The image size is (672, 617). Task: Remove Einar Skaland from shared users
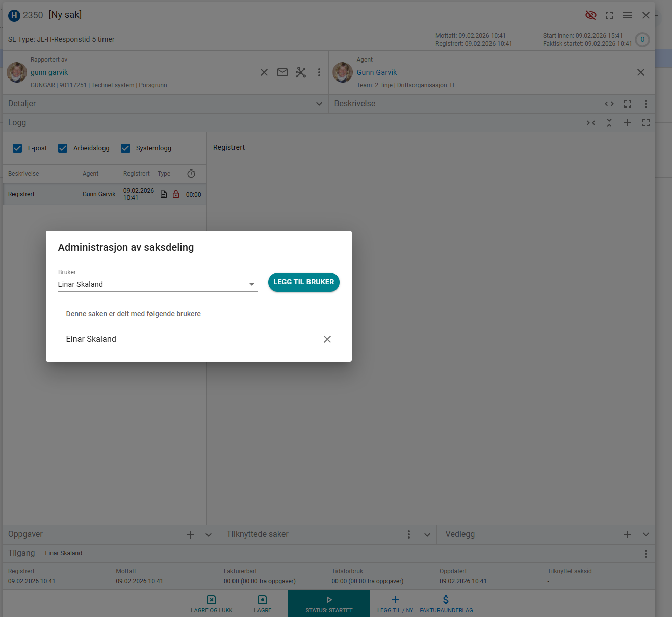pyautogui.click(x=327, y=339)
